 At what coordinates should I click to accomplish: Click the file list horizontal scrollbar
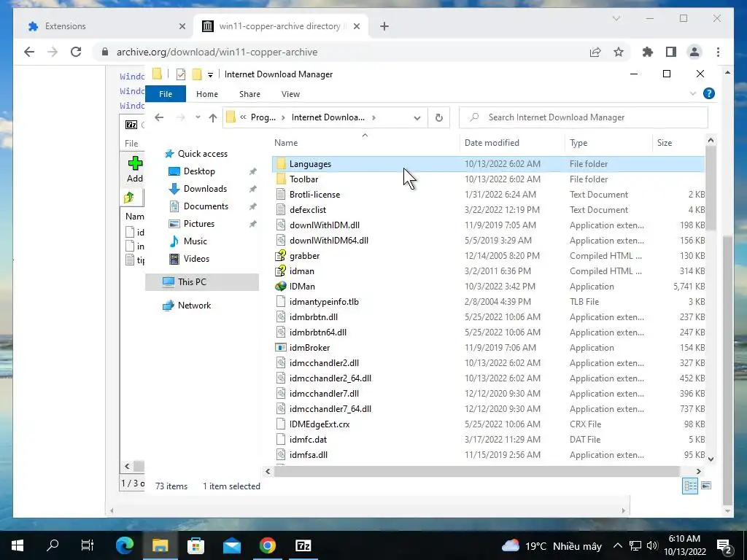coord(476,471)
